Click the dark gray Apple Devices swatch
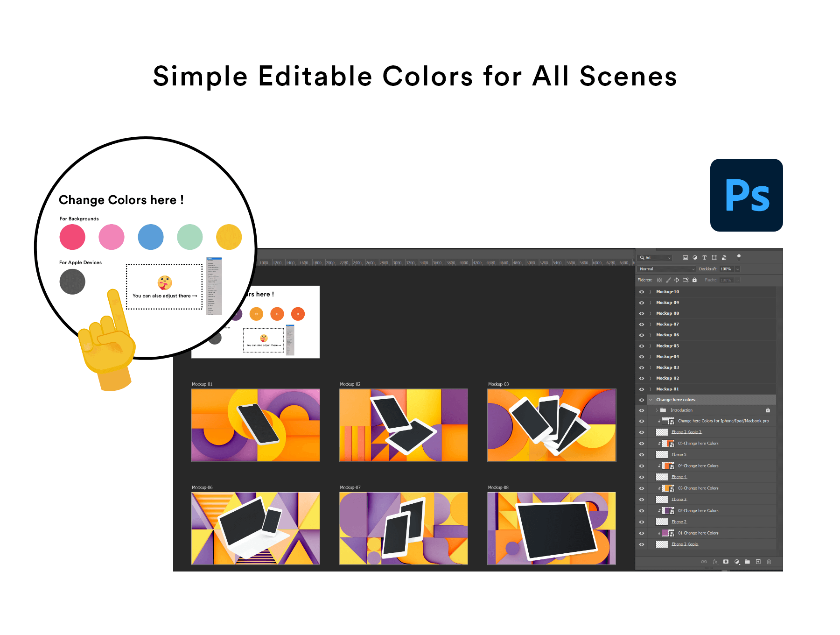The image size is (840, 635). point(72,282)
